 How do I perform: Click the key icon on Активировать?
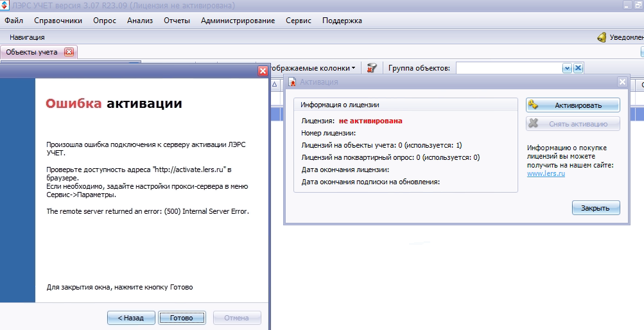tap(533, 105)
